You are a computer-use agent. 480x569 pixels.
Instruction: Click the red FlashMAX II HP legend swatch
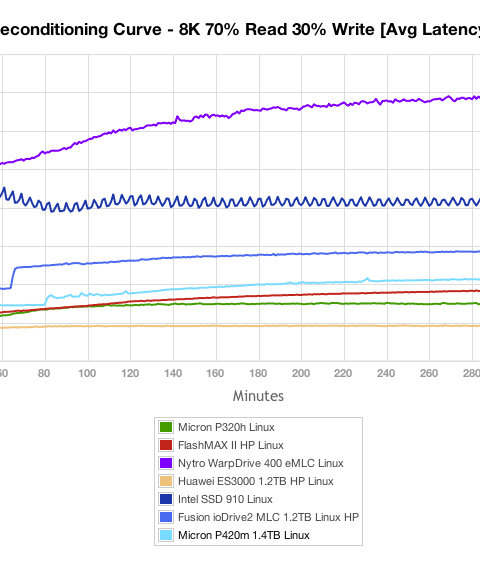(166, 445)
